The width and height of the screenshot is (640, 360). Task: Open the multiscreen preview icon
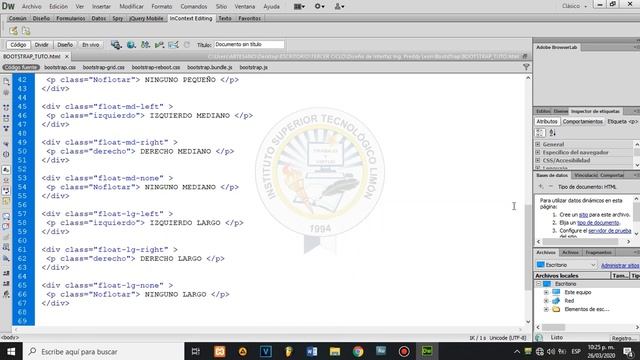click(x=116, y=44)
